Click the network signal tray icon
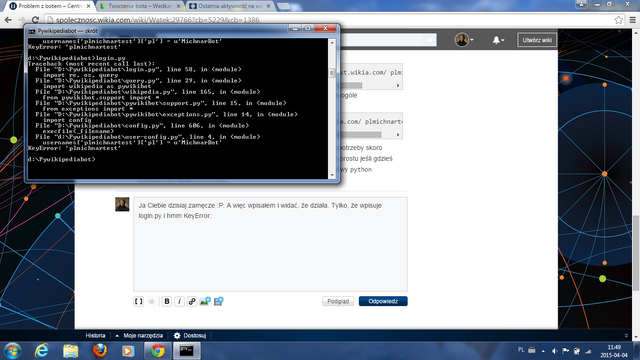 click(588, 351)
